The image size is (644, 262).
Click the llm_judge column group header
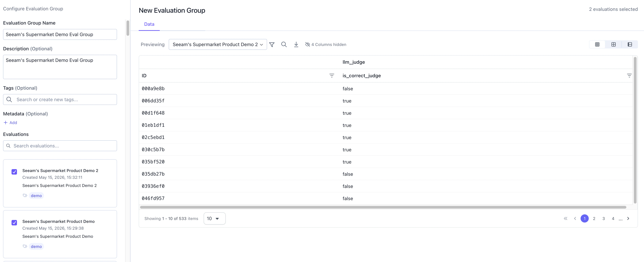tap(354, 62)
